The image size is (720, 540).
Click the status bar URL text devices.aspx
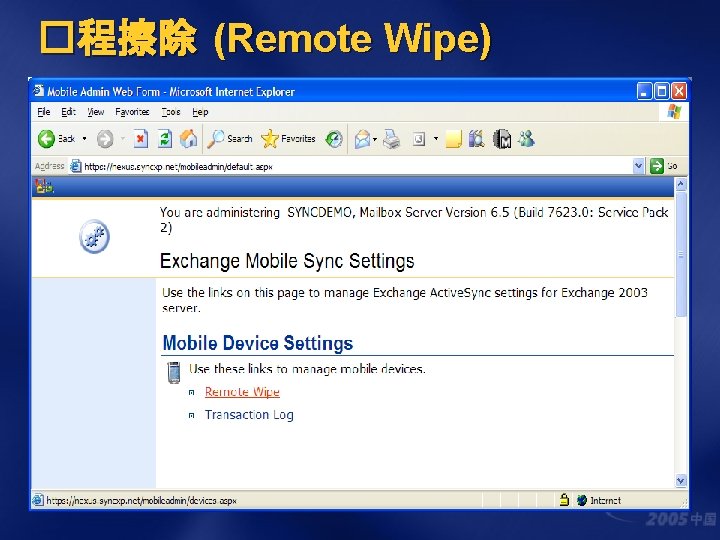(x=141, y=501)
